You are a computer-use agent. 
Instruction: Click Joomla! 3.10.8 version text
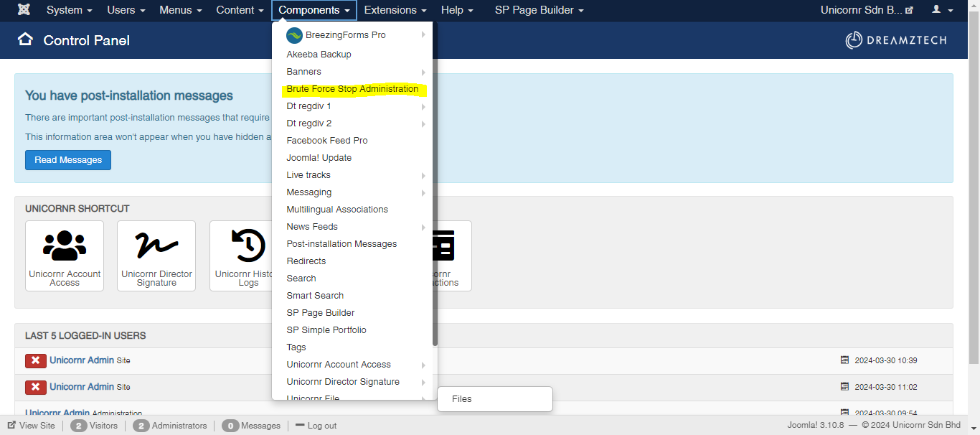coord(816,425)
